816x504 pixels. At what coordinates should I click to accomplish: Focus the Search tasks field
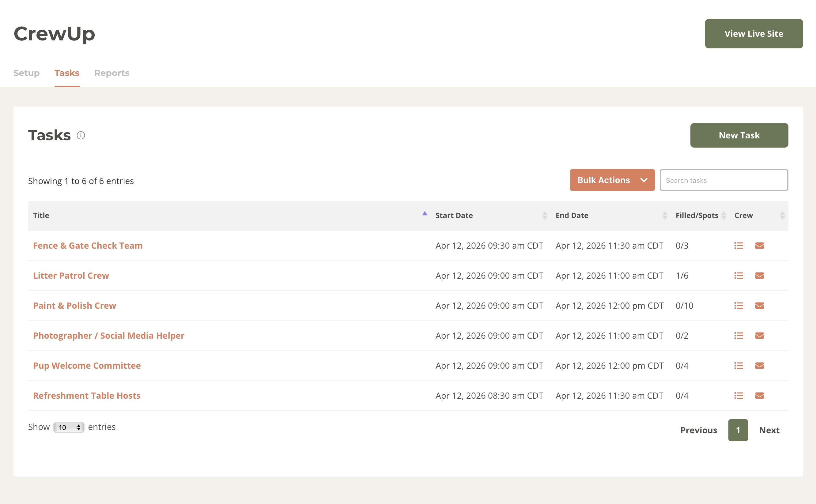pyautogui.click(x=723, y=180)
